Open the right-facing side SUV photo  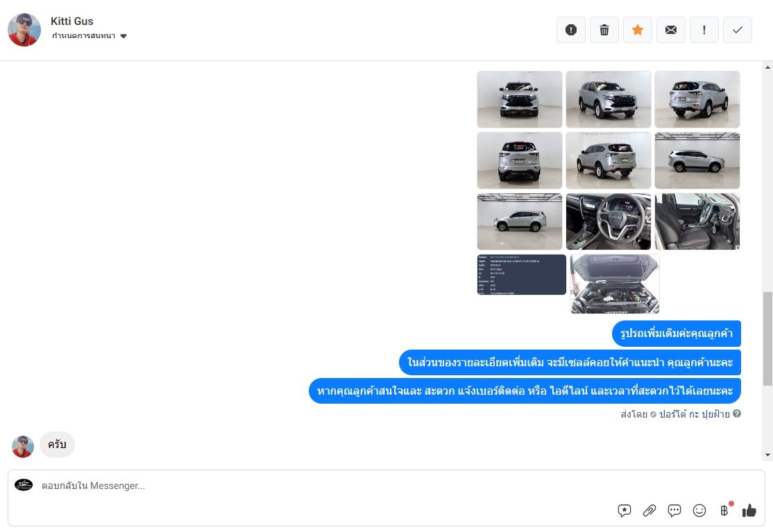(697, 161)
